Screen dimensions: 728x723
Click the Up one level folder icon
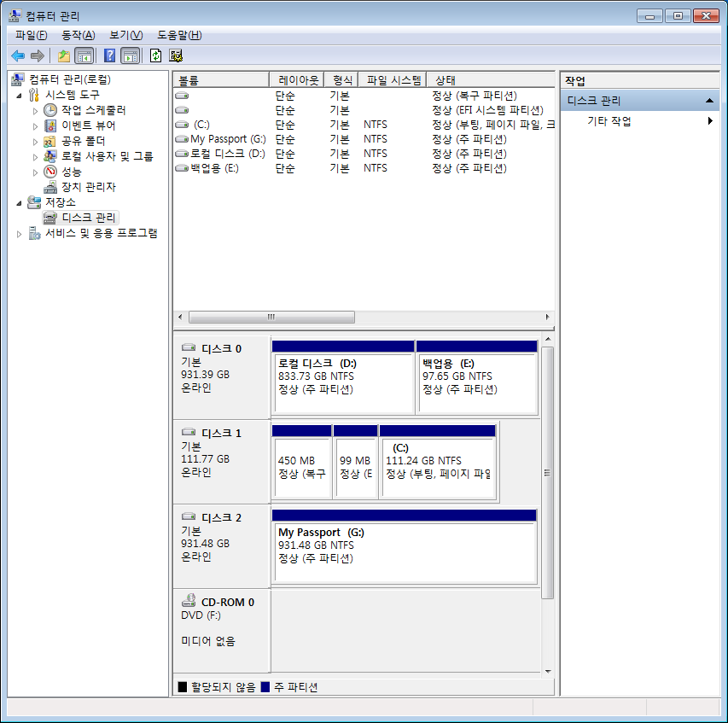pyautogui.click(x=64, y=56)
